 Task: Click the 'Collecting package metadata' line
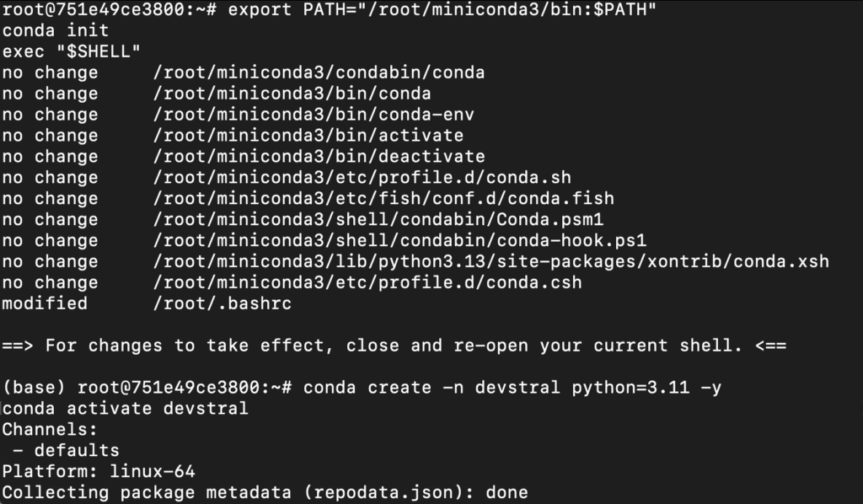pyautogui.click(x=265, y=492)
